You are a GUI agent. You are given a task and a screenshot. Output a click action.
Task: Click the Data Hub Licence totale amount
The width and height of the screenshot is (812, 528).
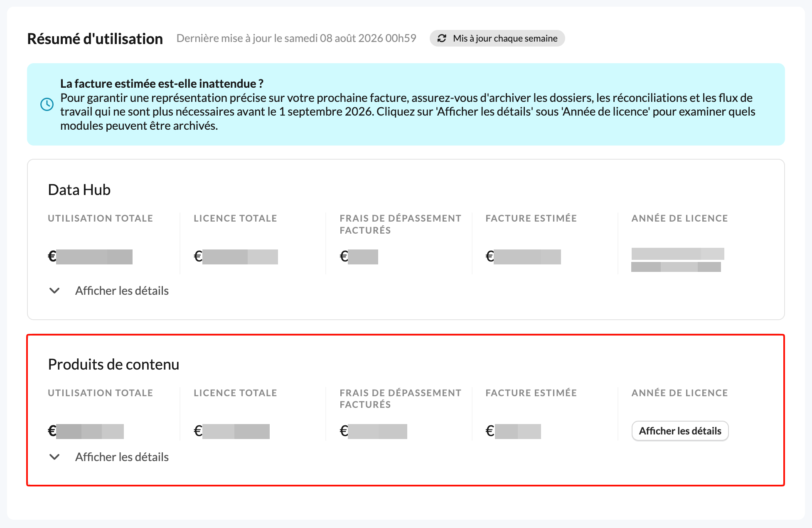[236, 257]
